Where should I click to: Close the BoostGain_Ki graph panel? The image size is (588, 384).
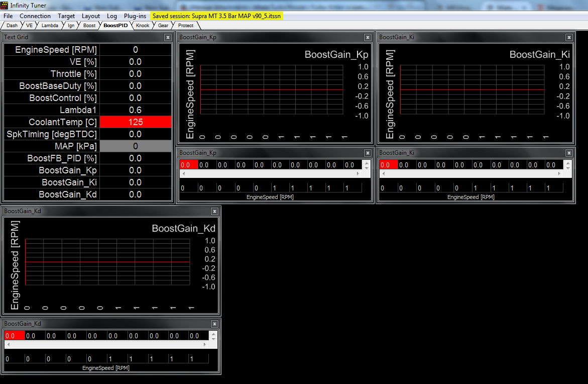(569, 37)
